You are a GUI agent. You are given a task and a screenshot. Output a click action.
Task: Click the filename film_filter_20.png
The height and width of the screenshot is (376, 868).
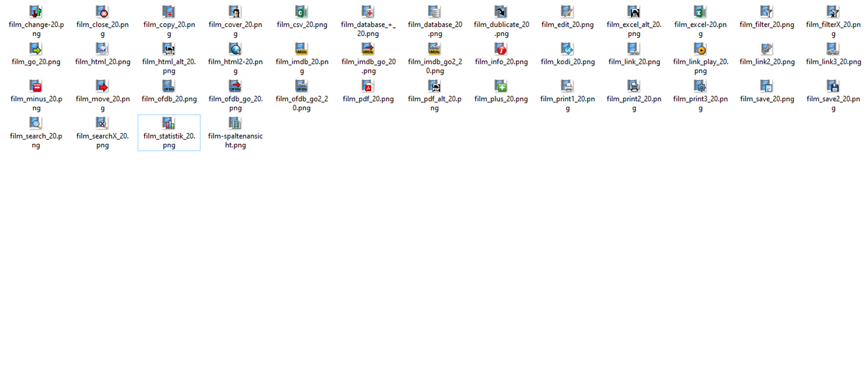[767, 24]
